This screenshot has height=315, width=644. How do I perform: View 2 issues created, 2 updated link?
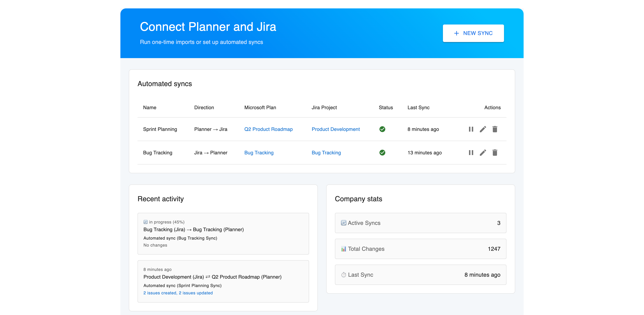point(178,293)
